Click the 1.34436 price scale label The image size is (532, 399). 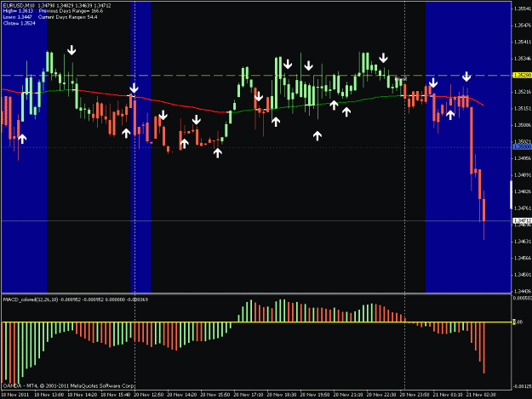(x=523, y=291)
